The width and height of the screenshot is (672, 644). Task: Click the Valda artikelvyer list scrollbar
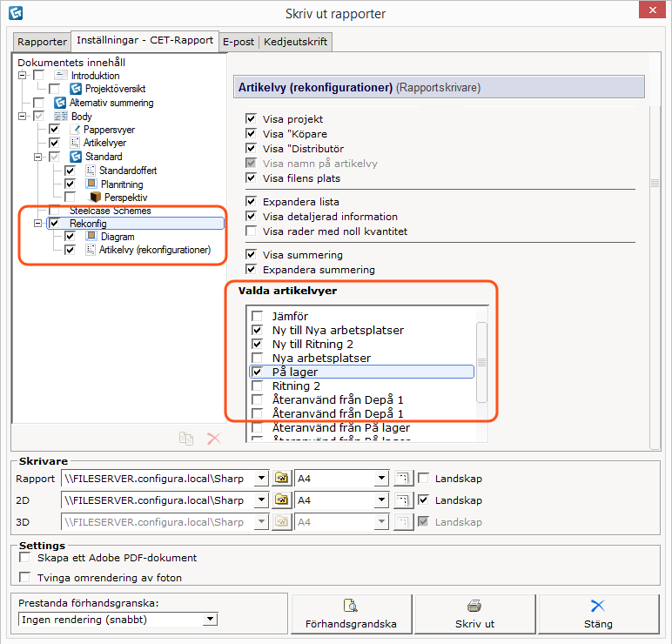[480, 362]
